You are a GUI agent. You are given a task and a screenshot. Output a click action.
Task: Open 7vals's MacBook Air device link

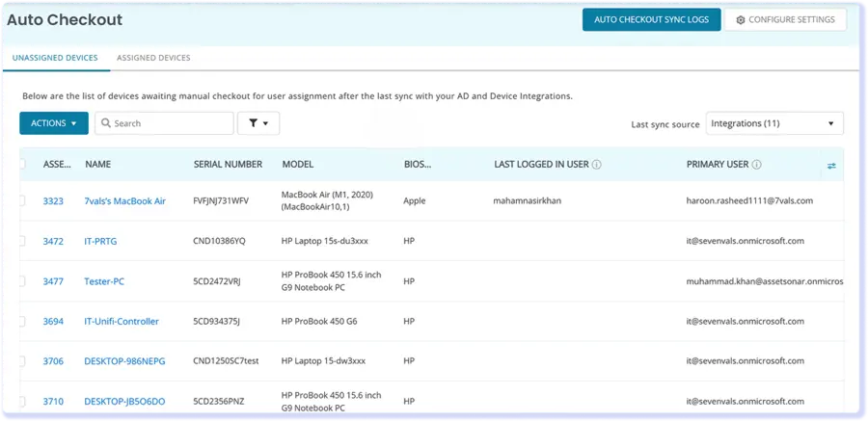coord(125,201)
